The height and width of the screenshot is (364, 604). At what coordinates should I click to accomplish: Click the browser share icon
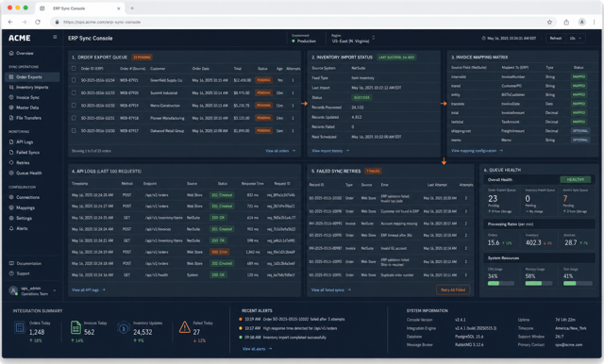click(x=566, y=23)
